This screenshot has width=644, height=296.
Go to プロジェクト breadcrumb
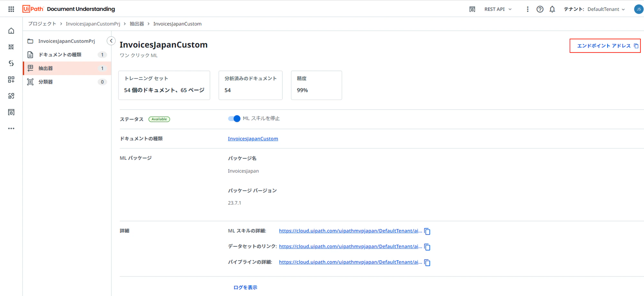(x=42, y=24)
